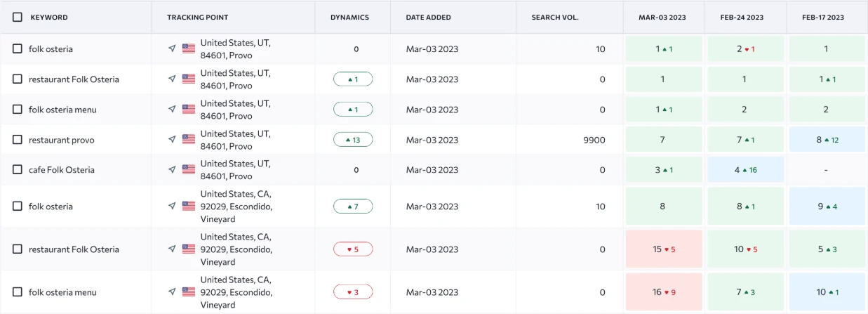Image resolution: width=868 pixels, height=314 pixels.
Task: Check the box for 'folk osteria' Escondido row
Action: [x=18, y=207]
